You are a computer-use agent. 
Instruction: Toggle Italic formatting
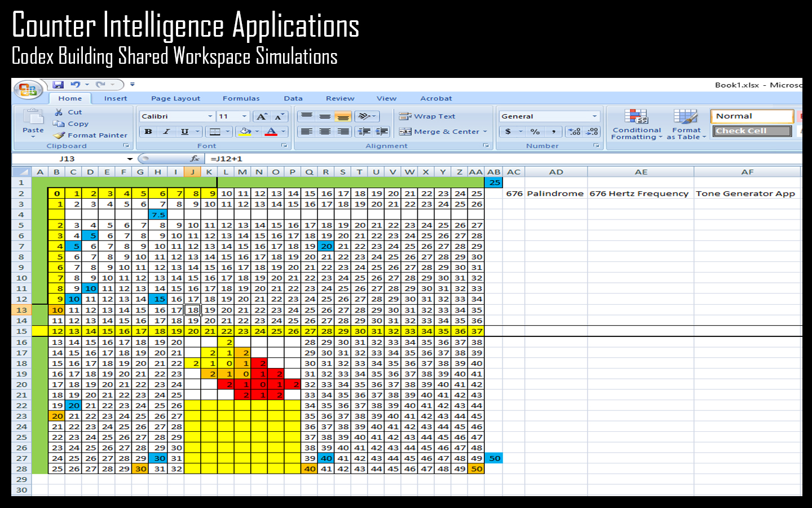coord(166,132)
